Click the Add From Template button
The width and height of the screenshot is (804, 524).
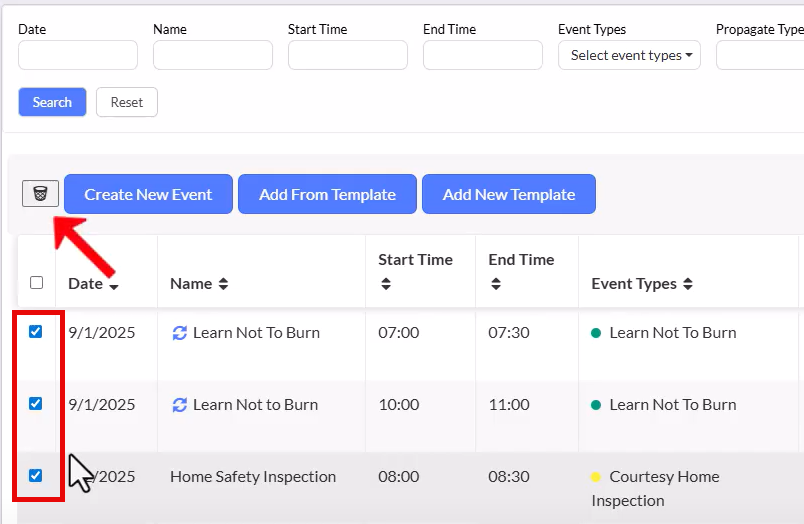327,194
